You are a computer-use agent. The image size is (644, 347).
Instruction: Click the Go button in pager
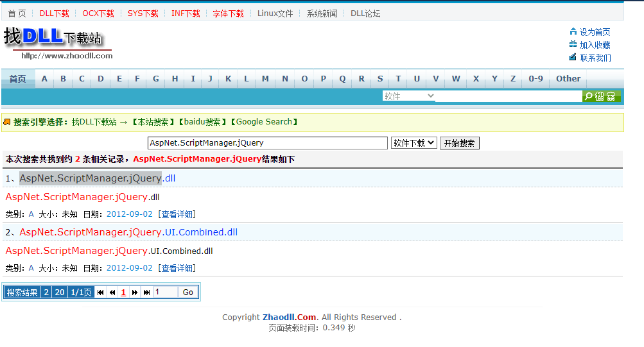(x=188, y=292)
